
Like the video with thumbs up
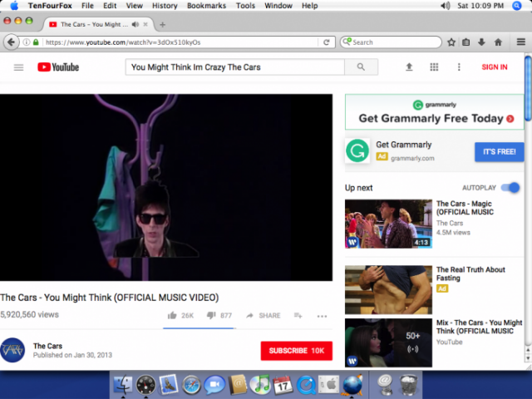coord(172,316)
